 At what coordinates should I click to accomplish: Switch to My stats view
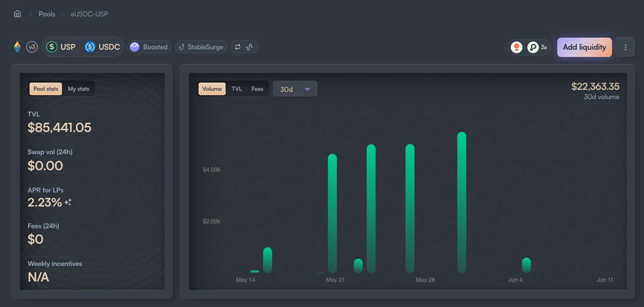tap(79, 89)
